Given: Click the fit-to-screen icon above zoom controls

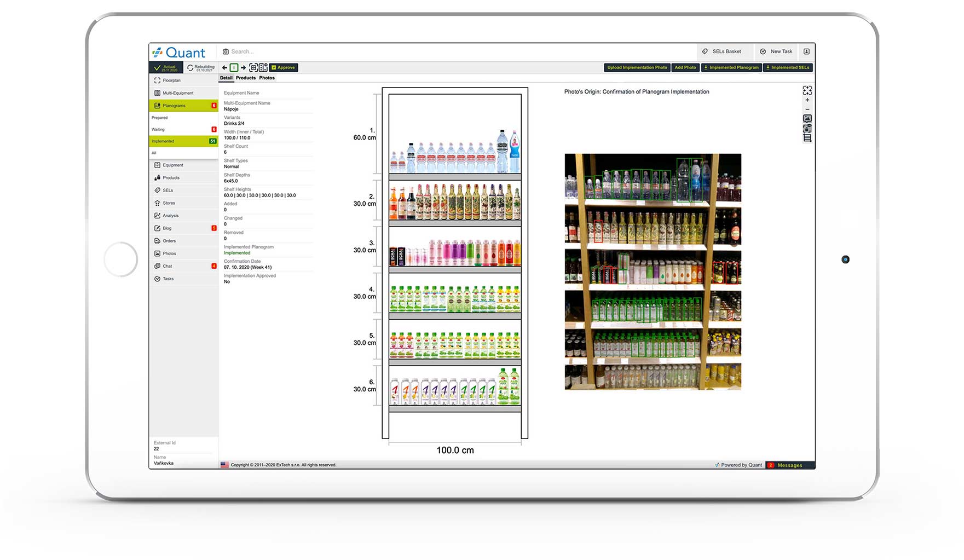Looking at the screenshot, I should coord(807,90).
